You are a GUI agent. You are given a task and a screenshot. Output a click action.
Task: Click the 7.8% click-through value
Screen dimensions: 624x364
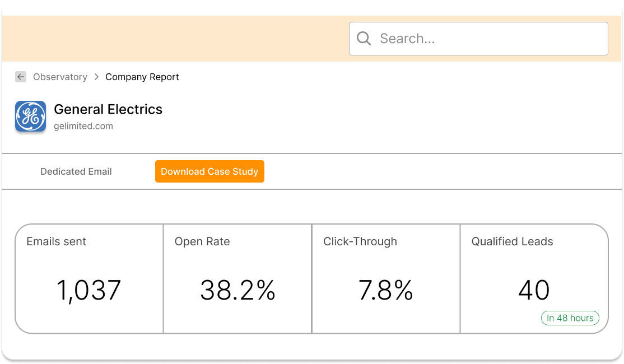[x=385, y=291]
